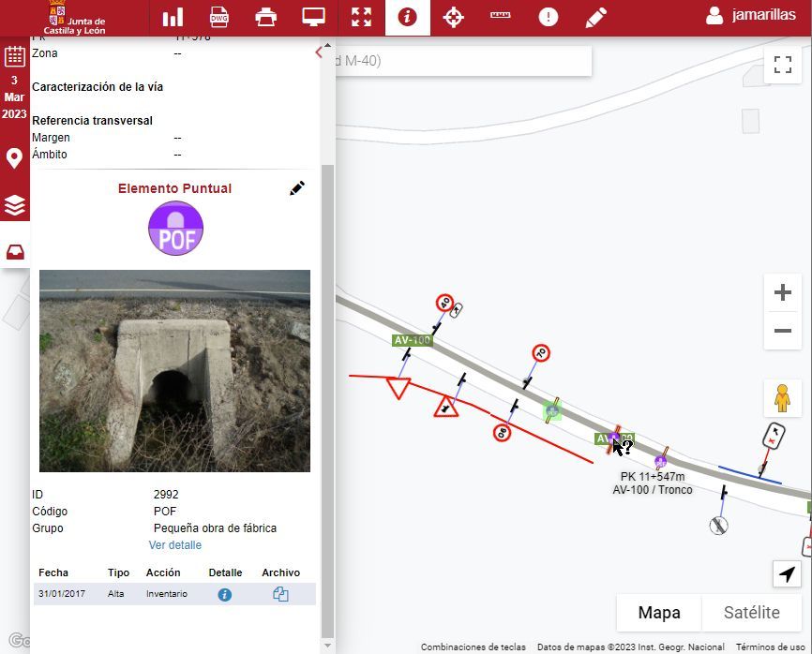This screenshot has height=654, width=812.
Task: Toggle the information identify tool
Action: click(407, 18)
